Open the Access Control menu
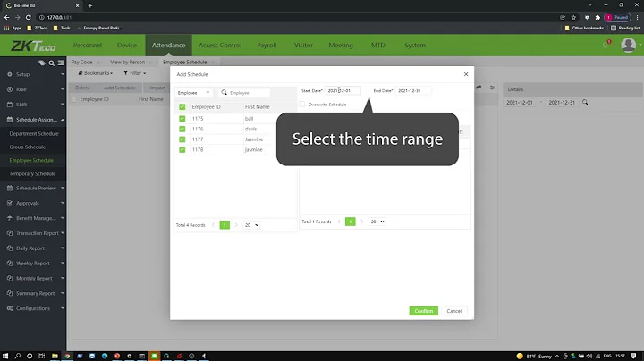Viewport: 644px width, 361px height. [220, 45]
